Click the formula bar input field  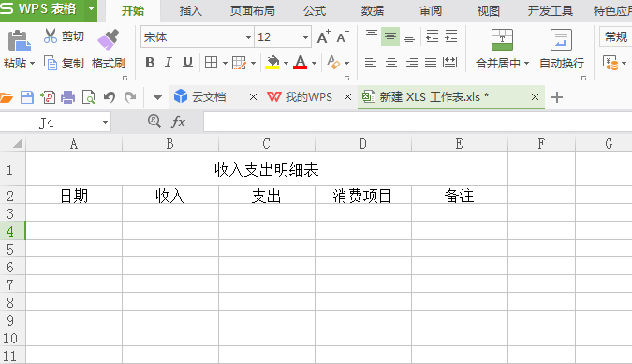[x=418, y=122]
